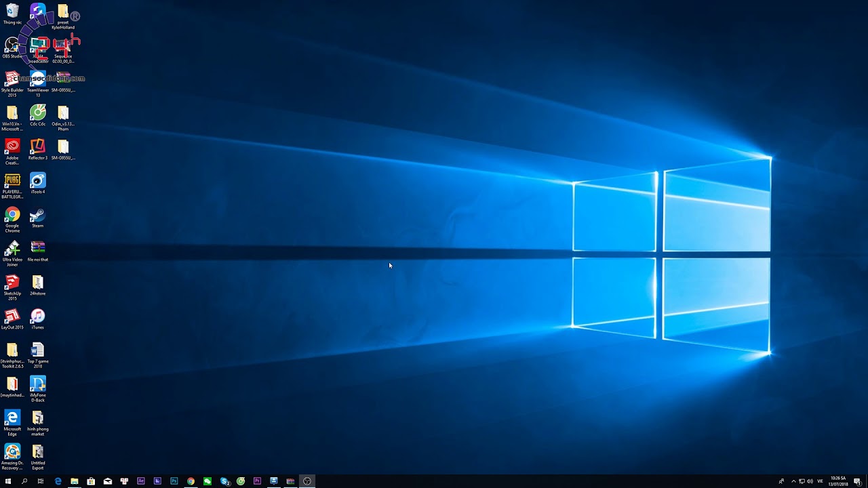The width and height of the screenshot is (868, 488).
Task: Open the Mail app on the taskbar
Action: pyautogui.click(x=108, y=481)
